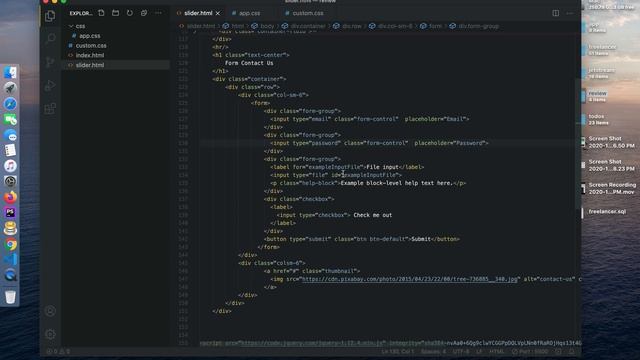The image size is (640, 360).
Task: Click the 'Form Contact Us' heading text
Action: [249, 63]
